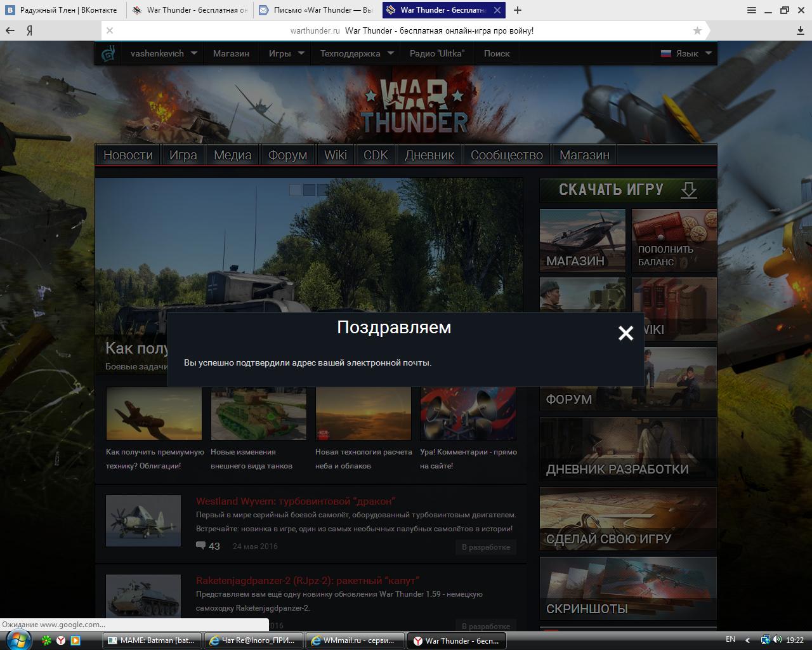The height and width of the screenshot is (650, 812).
Task: Stop page loading with address bar X
Action: tap(110, 30)
